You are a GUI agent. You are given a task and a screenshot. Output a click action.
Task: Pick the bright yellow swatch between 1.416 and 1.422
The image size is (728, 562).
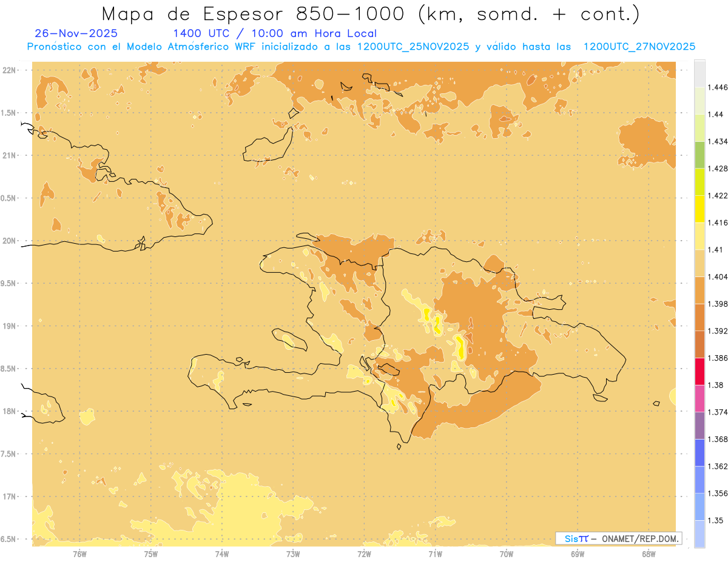(699, 209)
